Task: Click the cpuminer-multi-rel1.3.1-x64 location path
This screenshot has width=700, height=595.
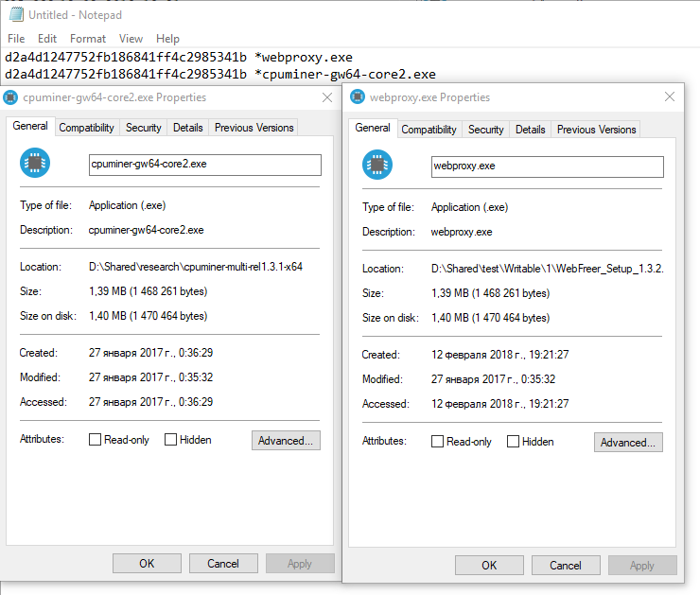Action: click(x=196, y=267)
